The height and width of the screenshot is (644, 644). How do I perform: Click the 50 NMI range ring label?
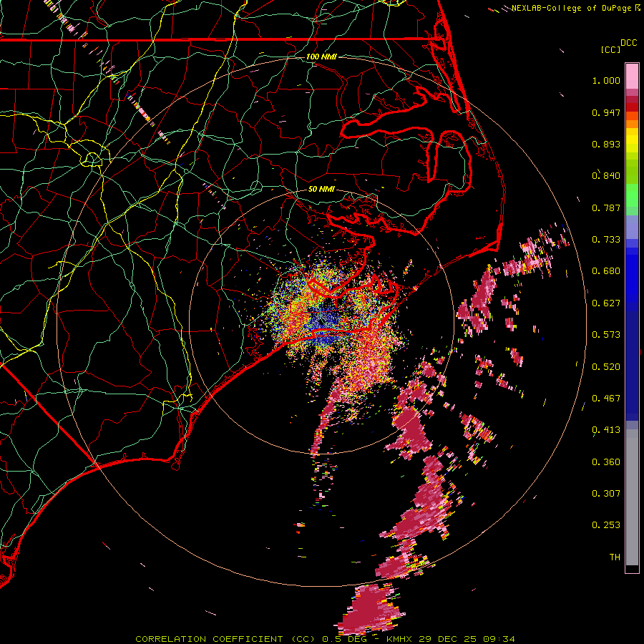[x=321, y=189]
